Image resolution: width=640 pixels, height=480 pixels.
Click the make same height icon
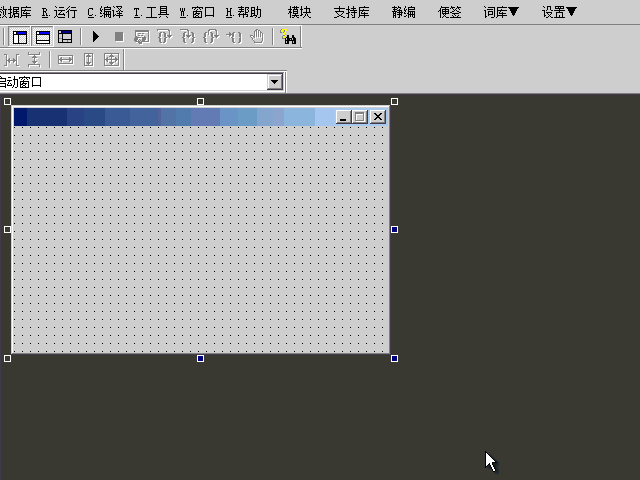pos(89,60)
